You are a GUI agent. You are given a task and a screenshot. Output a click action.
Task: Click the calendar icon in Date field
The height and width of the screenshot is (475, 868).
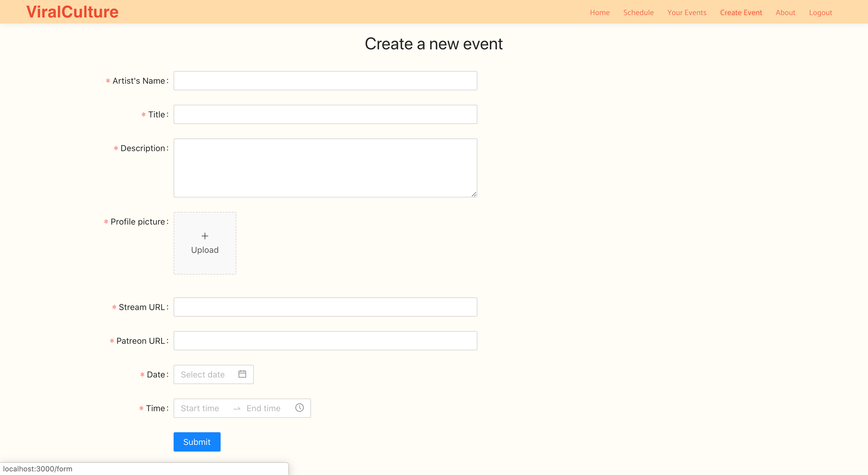pos(242,374)
